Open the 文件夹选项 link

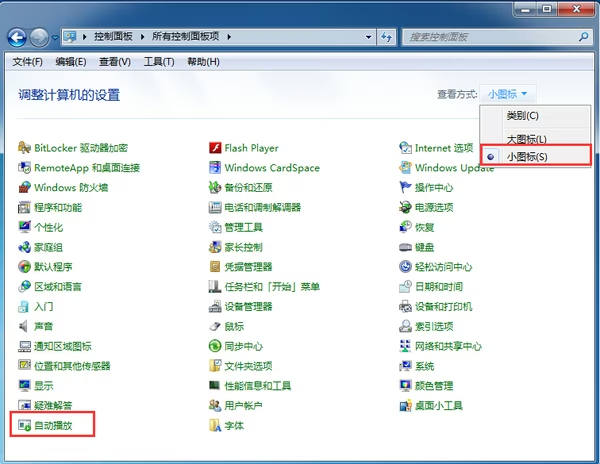click(248, 366)
